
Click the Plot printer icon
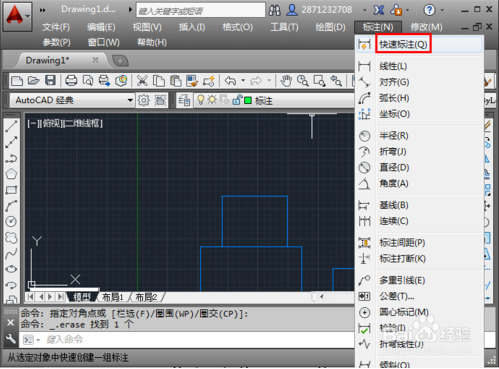(x=71, y=80)
